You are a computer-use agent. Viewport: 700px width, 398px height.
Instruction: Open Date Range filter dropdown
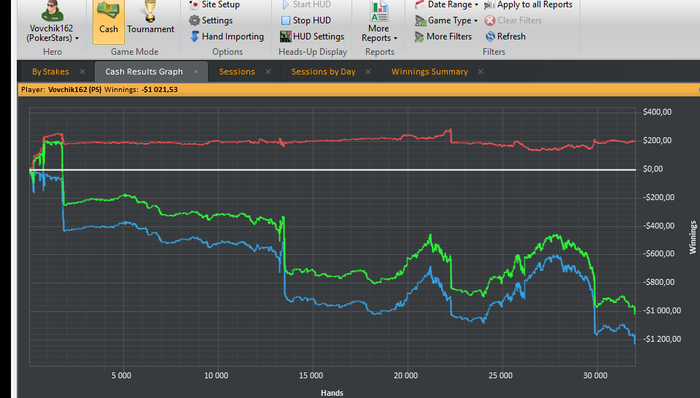(x=446, y=5)
